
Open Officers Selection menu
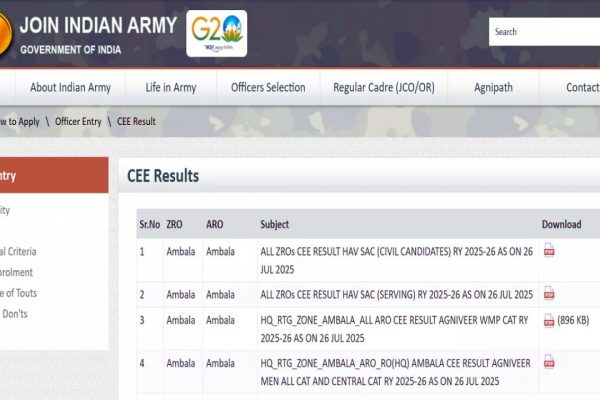[268, 87]
